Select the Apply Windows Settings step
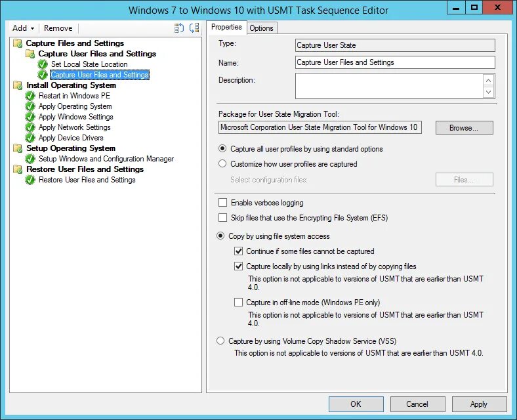Viewport: 517px width, 420px height. click(76, 117)
